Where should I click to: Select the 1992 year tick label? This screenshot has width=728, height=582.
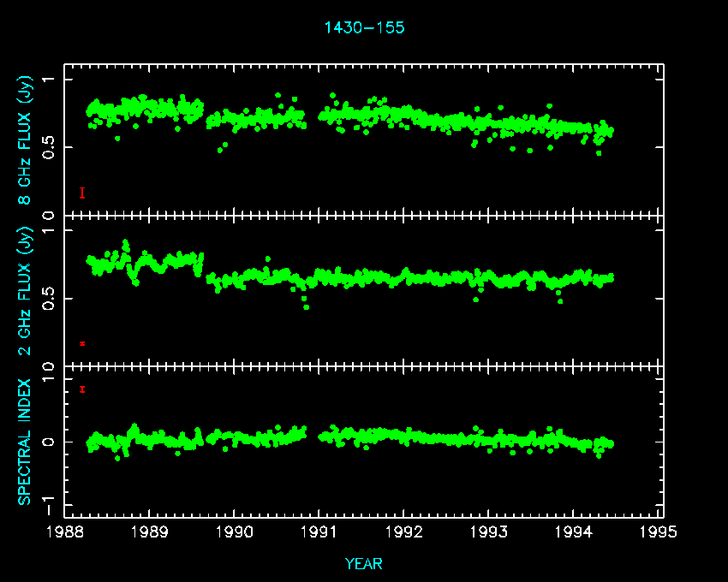[404, 532]
